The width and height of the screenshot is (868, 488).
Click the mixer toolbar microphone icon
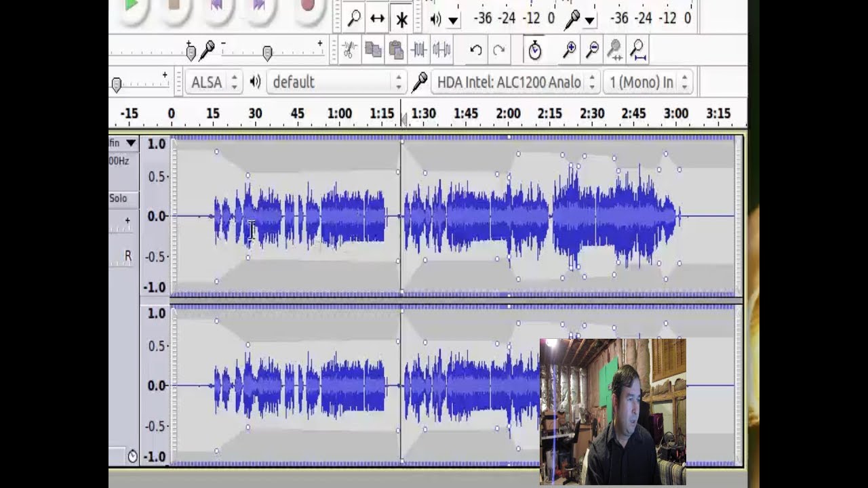coord(208,49)
